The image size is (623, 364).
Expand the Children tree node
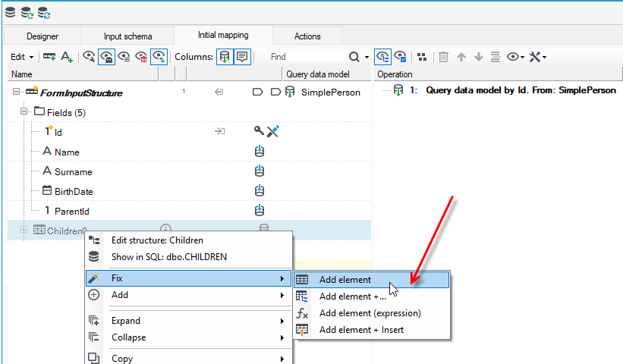click(x=24, y=230)
